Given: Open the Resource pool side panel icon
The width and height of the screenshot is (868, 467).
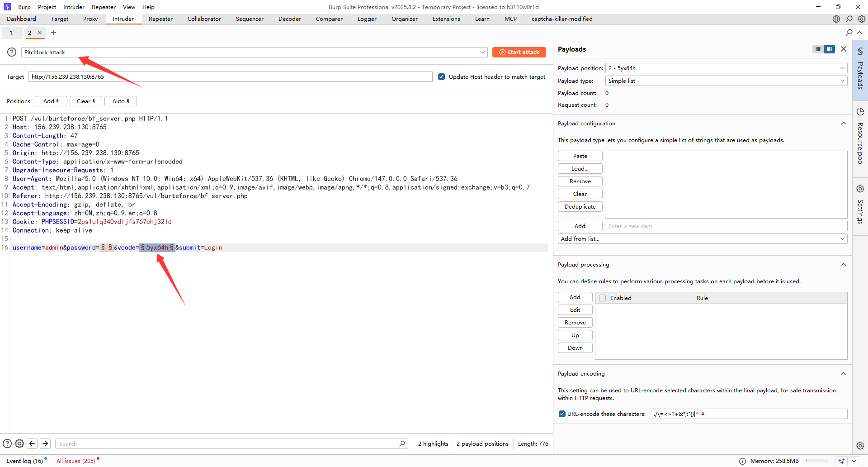Looking at the screenshot, I should (860, 112).
